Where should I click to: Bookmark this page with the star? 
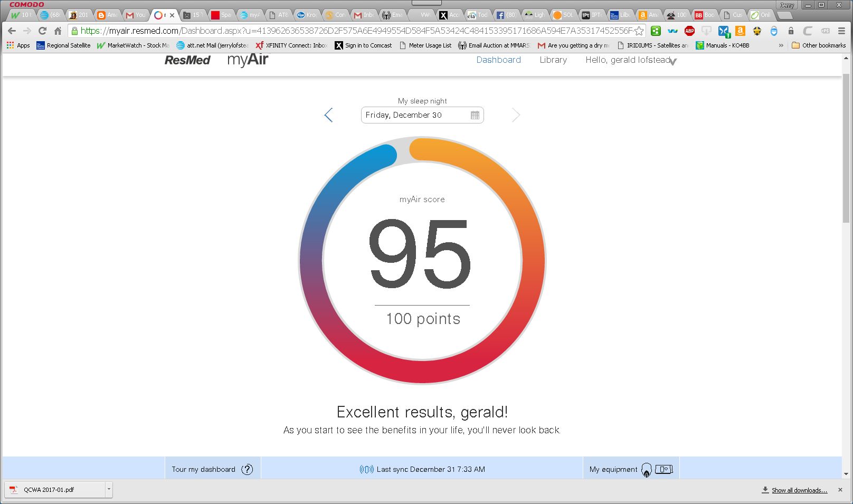pyautogui.click(x=639, y=31)
